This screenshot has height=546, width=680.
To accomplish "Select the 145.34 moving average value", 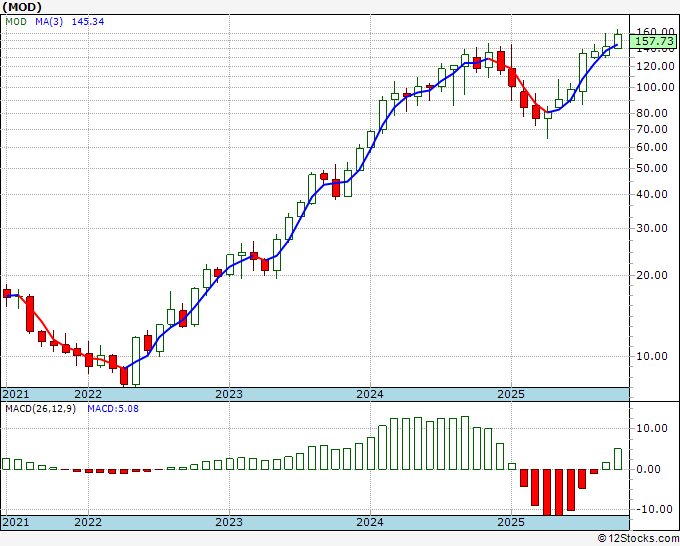I will pyautogui.click(x=88, y=21).
